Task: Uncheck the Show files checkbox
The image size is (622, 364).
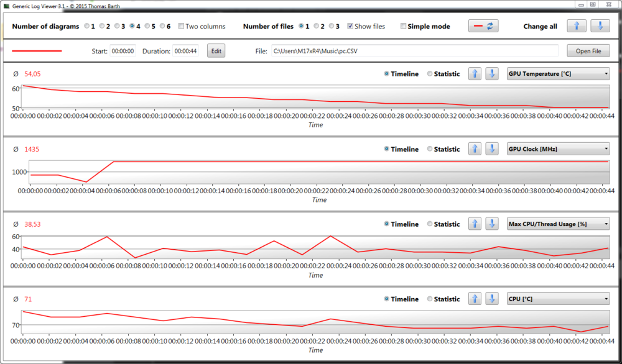Action: 350,27
